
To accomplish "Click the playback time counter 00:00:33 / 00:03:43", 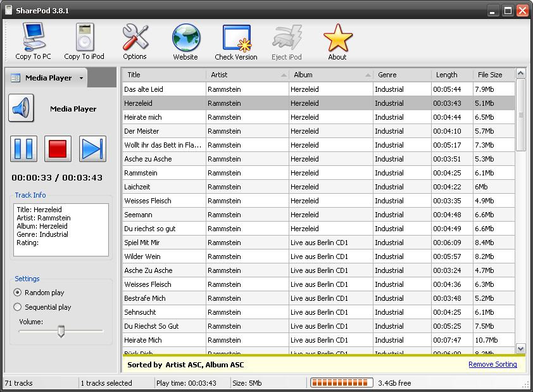I will pos(57,177).
